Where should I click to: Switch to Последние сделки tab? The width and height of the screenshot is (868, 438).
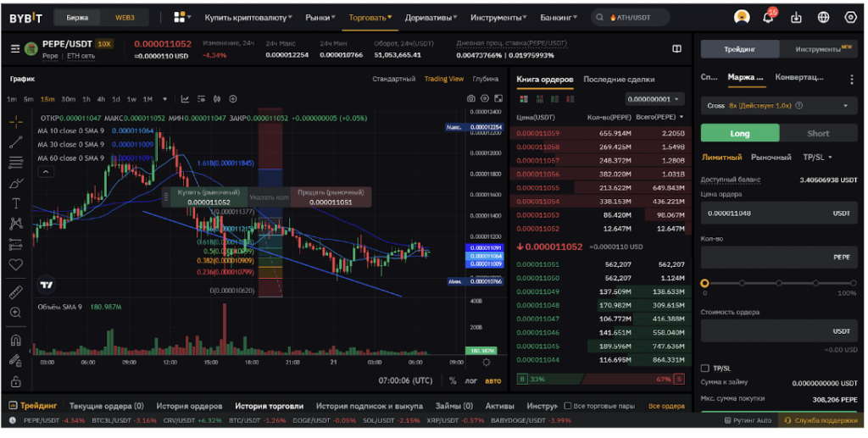[x=619, y=79]
